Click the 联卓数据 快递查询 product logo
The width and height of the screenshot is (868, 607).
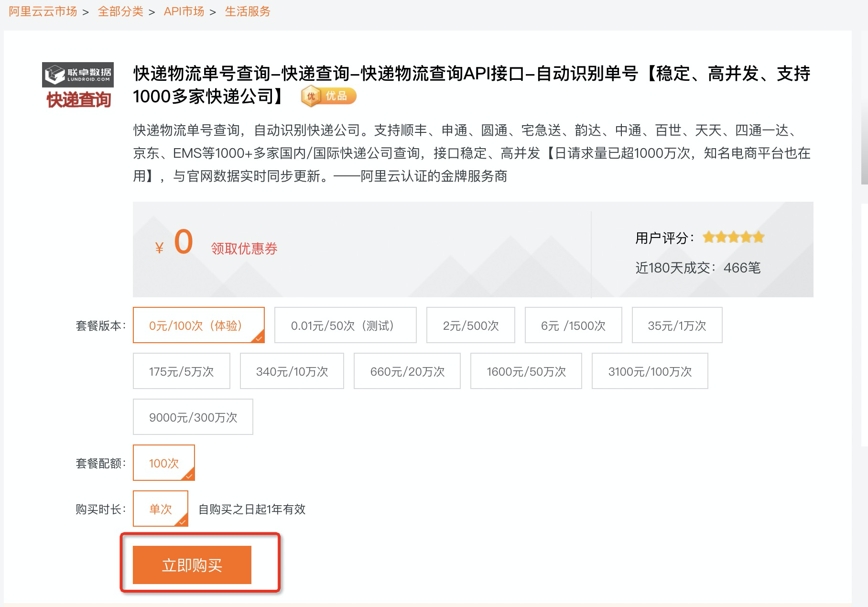pos(78,86)
